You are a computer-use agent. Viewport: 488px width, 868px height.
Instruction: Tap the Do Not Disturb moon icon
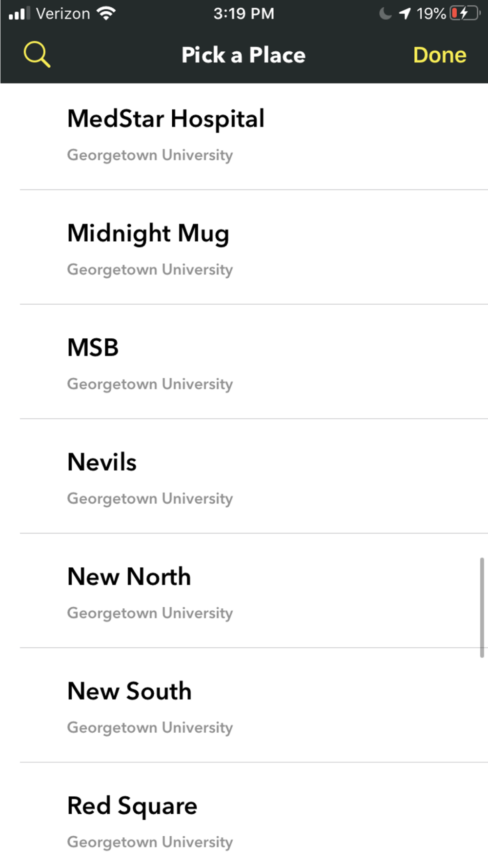[386, 13]
